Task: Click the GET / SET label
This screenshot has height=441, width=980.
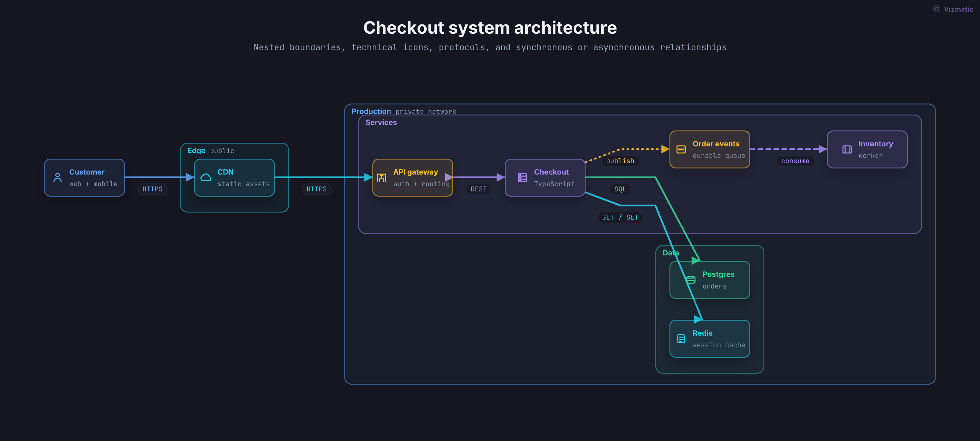Action: [620, 217]
